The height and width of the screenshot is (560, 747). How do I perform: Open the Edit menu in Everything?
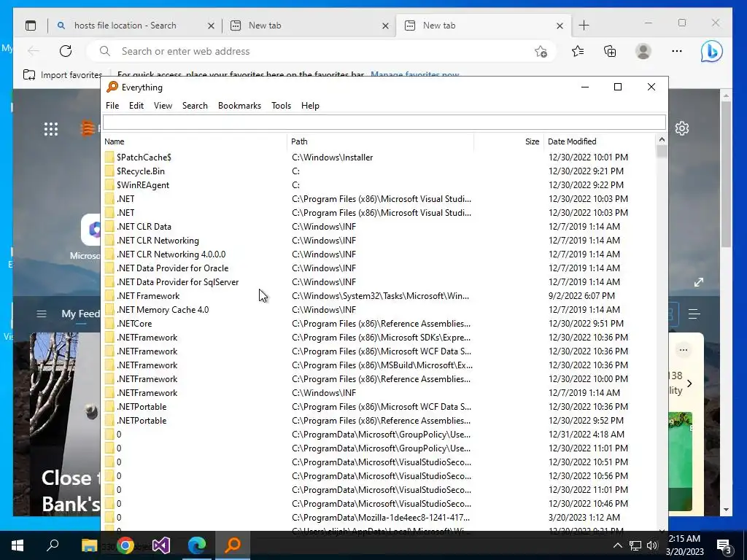(136, 106)
